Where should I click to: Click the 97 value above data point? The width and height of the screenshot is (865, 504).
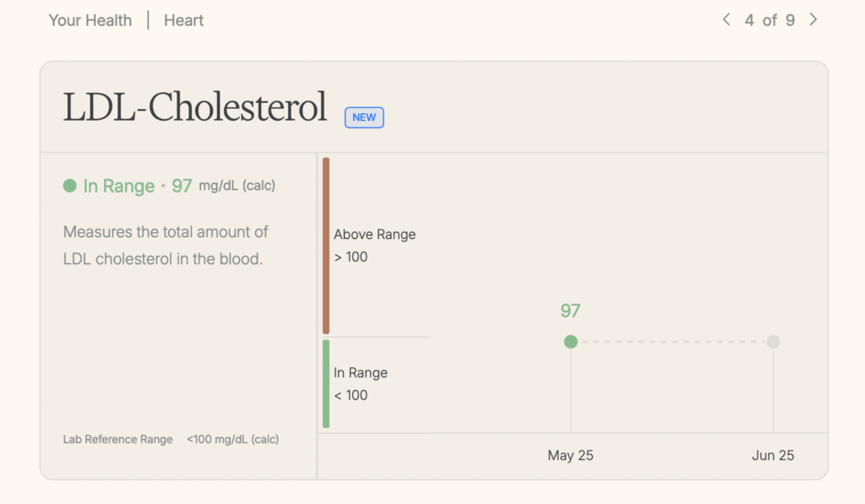[570, 311]
